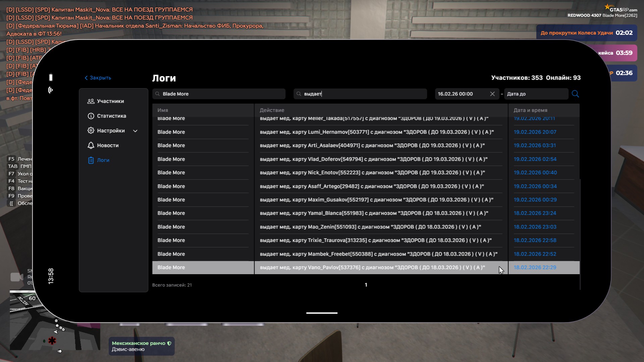Click the camera icon at bottom left

(x=16, y=277)
